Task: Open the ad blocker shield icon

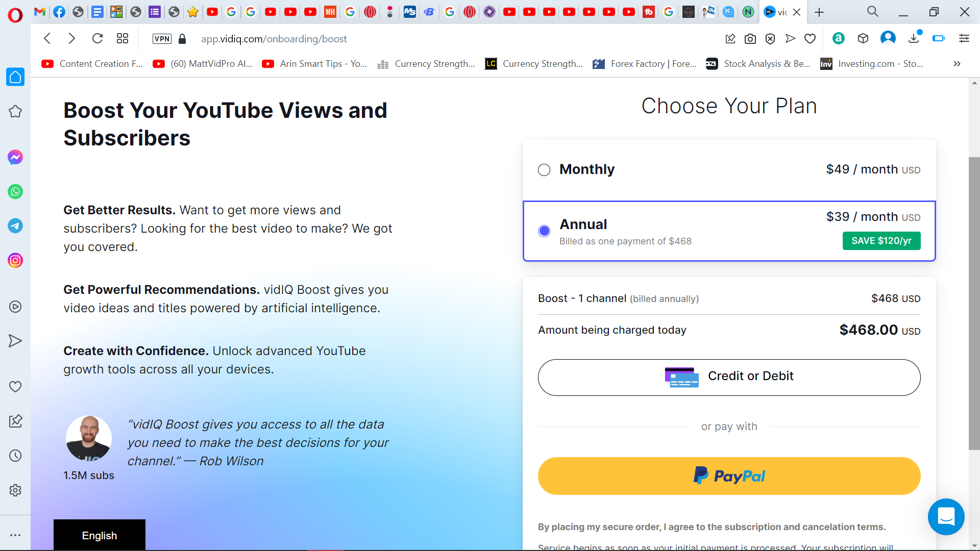Action: click(x=770, y=39)
